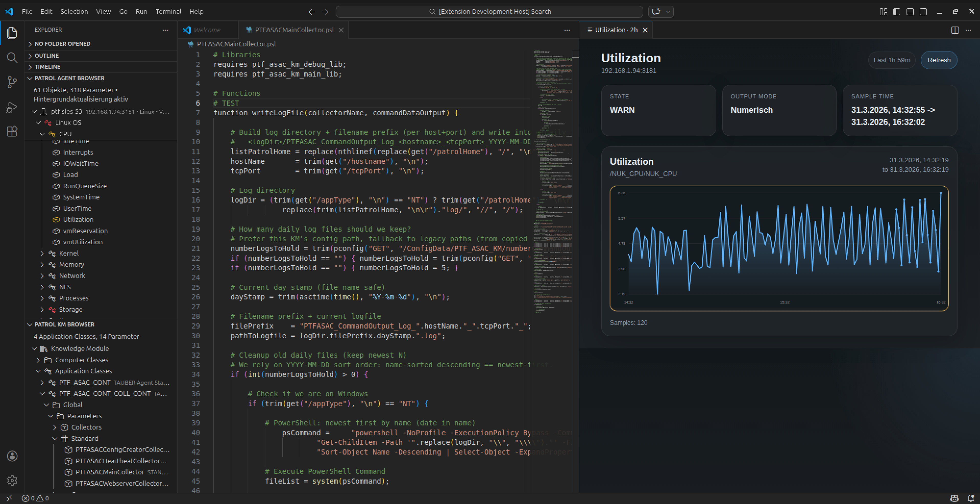Collapse the CPU node
Image resolution: width=980 pixels, height=504 pixels.
tap(43, 134)
